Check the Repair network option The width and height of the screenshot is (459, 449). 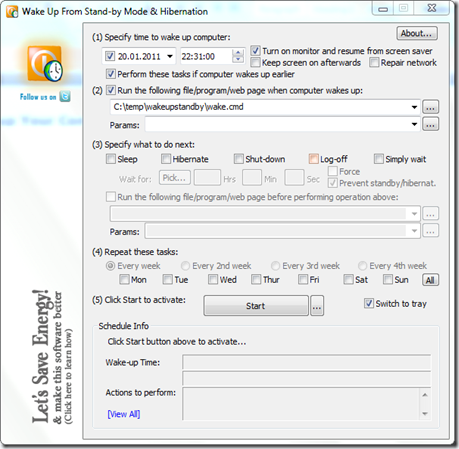click(374, 62)
